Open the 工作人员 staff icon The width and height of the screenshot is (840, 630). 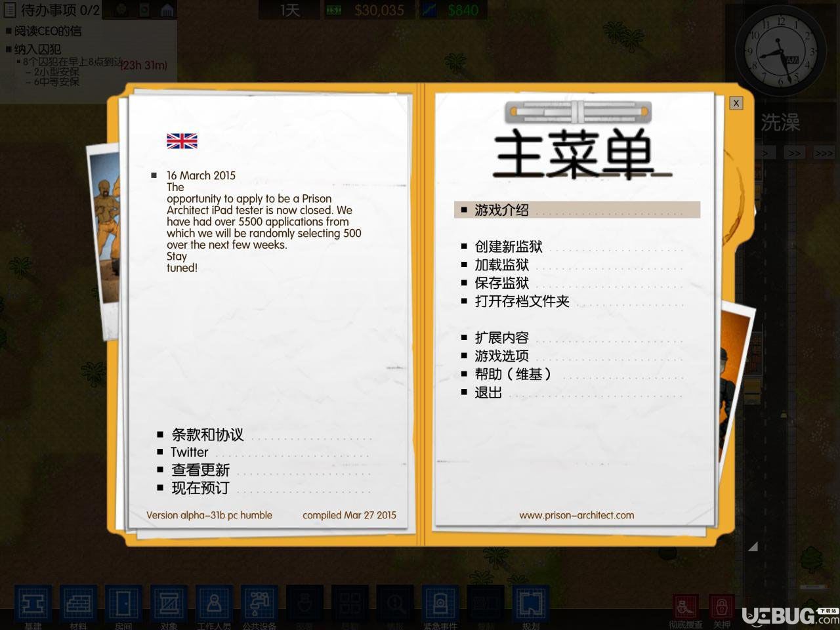click(x=214, y=604)
